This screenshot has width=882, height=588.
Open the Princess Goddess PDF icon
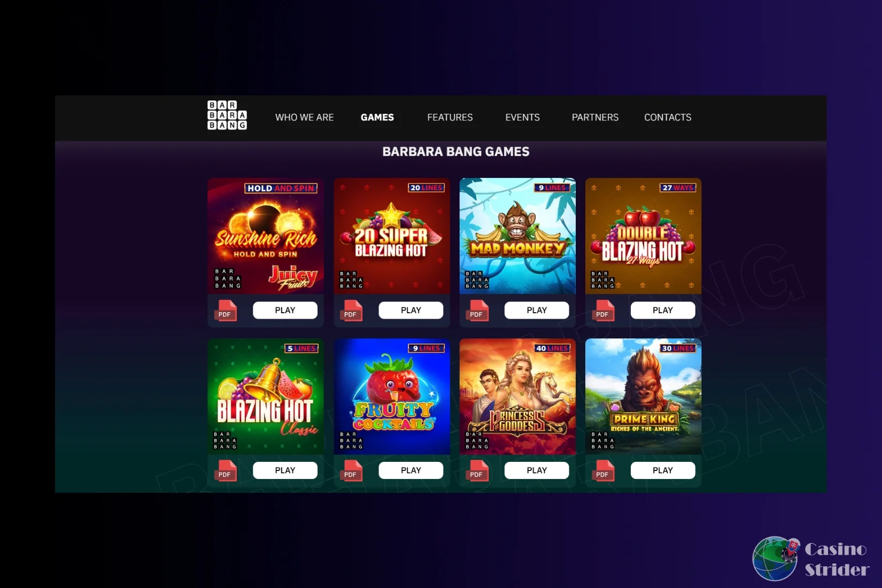pos(477,471)
